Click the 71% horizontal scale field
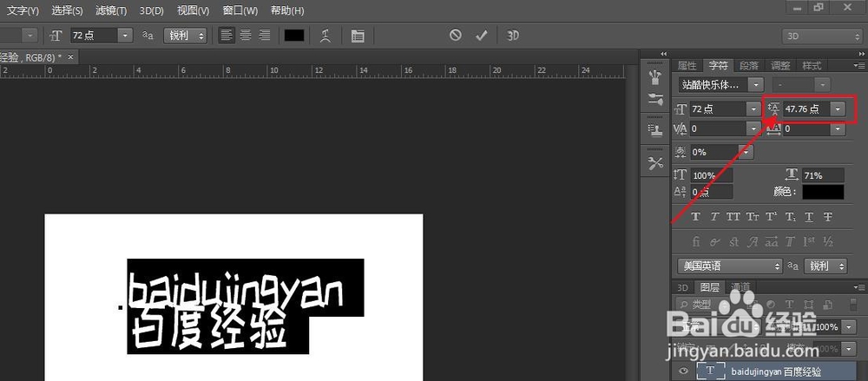Viewport: 868px width, 381px height. pyautogui.click(x=823, y=175)
